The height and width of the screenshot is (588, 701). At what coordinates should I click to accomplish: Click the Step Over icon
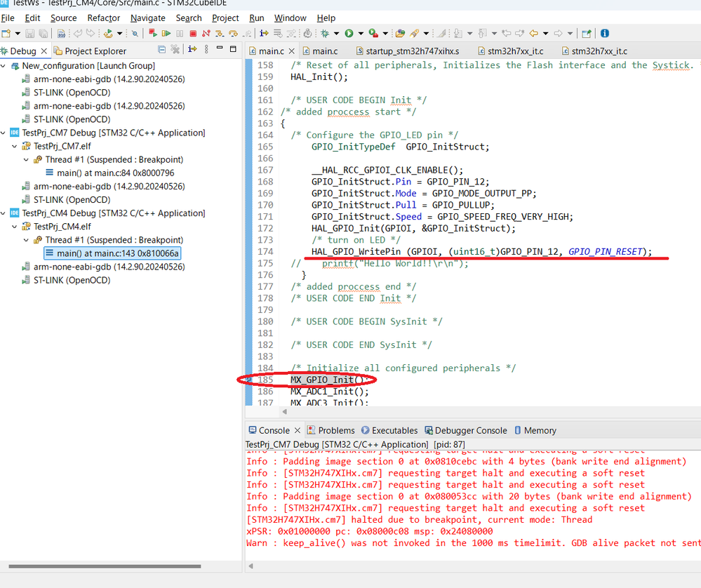point(232,33)
